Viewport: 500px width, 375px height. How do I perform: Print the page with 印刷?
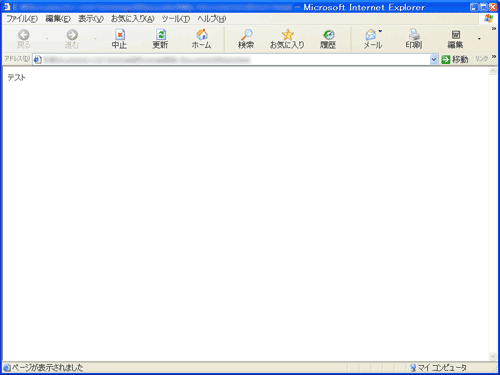click(414, 39)
